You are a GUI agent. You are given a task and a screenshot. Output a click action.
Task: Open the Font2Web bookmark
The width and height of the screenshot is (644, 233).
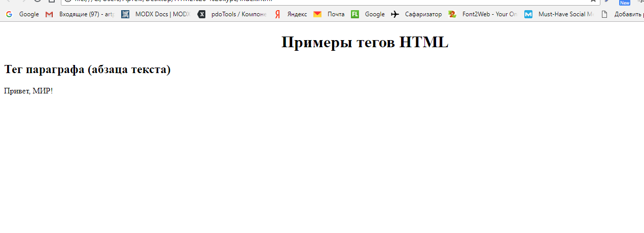click(484, 14)
